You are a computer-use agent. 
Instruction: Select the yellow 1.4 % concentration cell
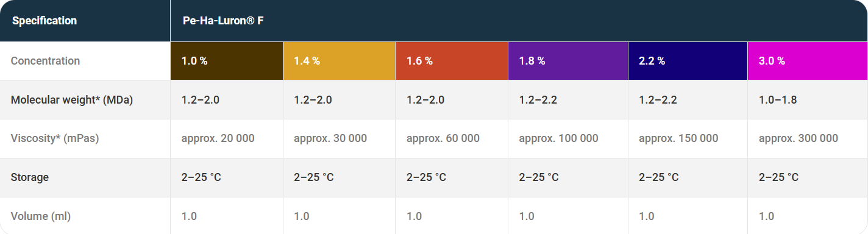[x=339, y=61]
